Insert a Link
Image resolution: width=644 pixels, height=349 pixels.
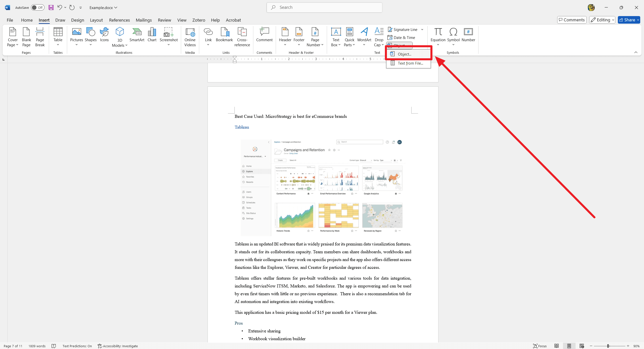(208, 37)
